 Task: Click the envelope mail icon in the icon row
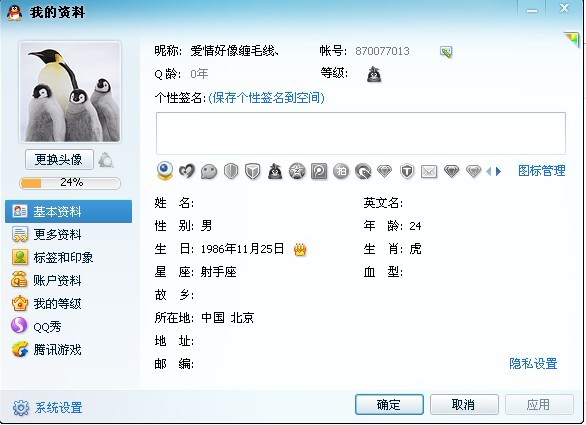(x=429, y=172)
